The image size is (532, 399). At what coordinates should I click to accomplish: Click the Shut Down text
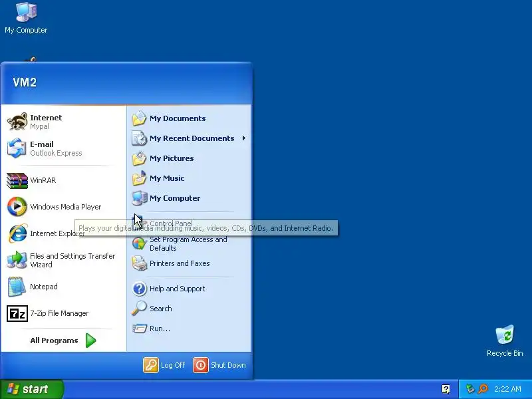(228, 365)
